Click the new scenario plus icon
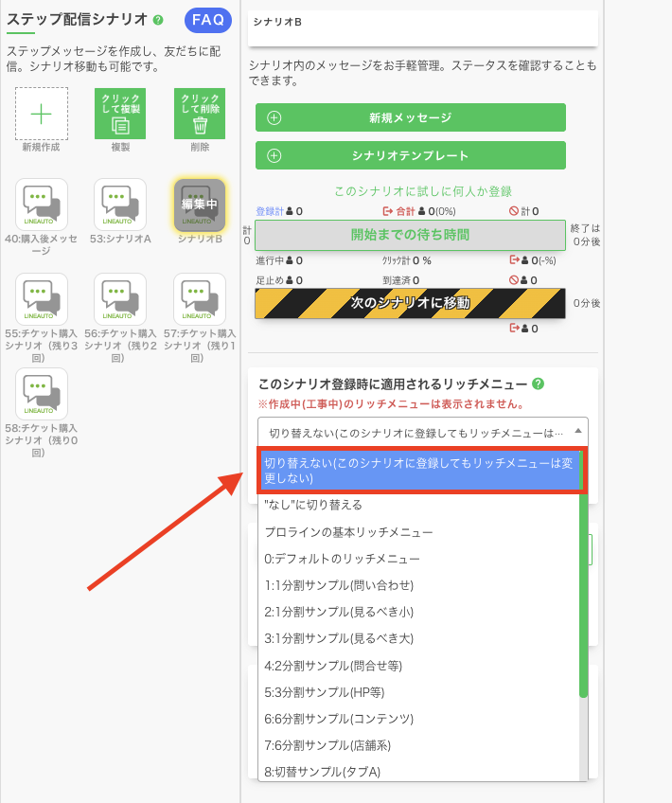 (x=41, y=114)
